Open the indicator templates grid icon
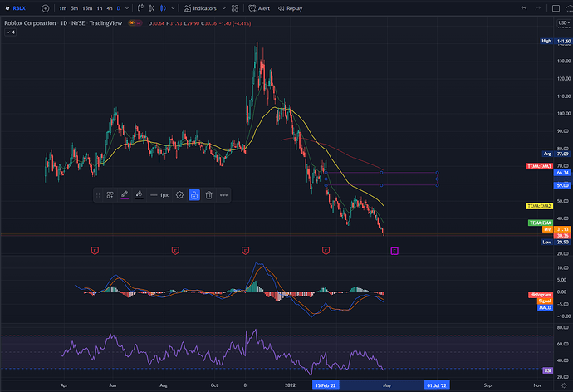The height and width of the screenshot is (392, 573). tap(235, 8)
